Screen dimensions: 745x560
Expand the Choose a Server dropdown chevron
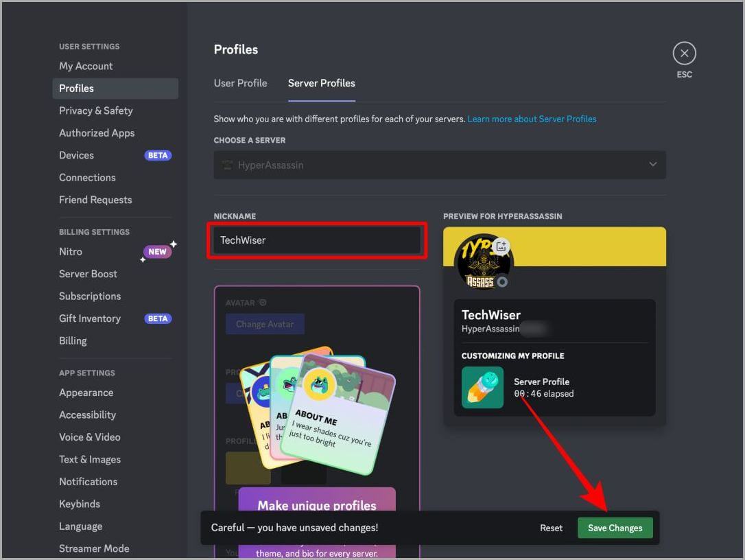tap(653, 164)
